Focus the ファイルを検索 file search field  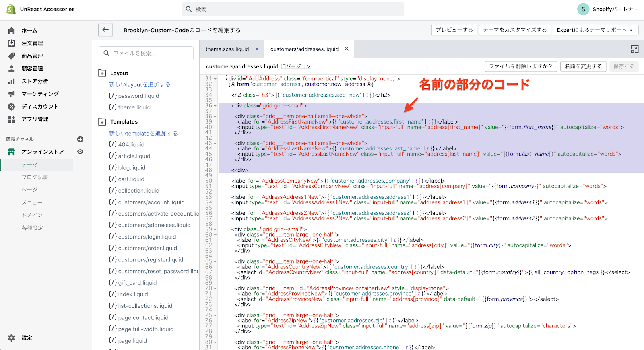coord(146,53)
